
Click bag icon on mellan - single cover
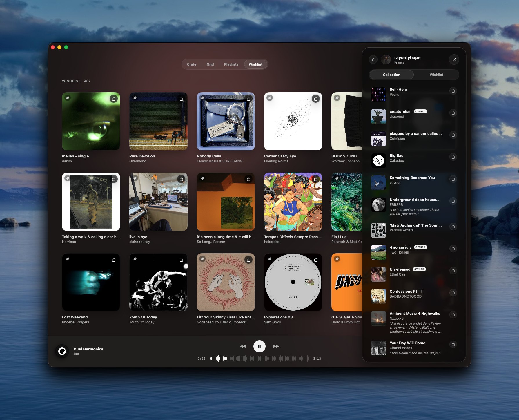(x=114, y=99)
